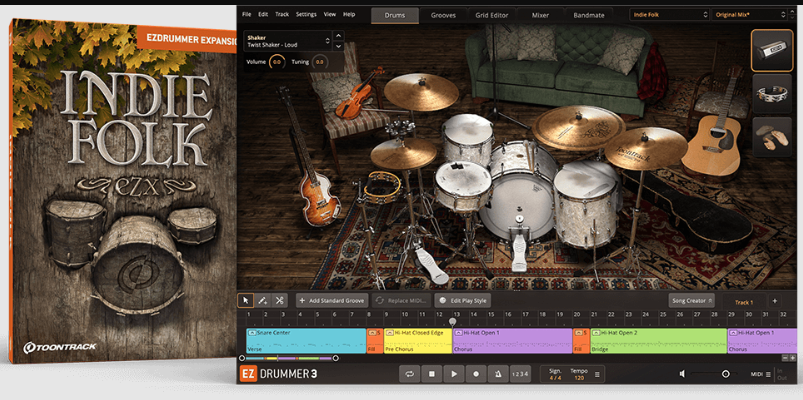Stop playback
The image size is (803, 400).
click(432, 374)
